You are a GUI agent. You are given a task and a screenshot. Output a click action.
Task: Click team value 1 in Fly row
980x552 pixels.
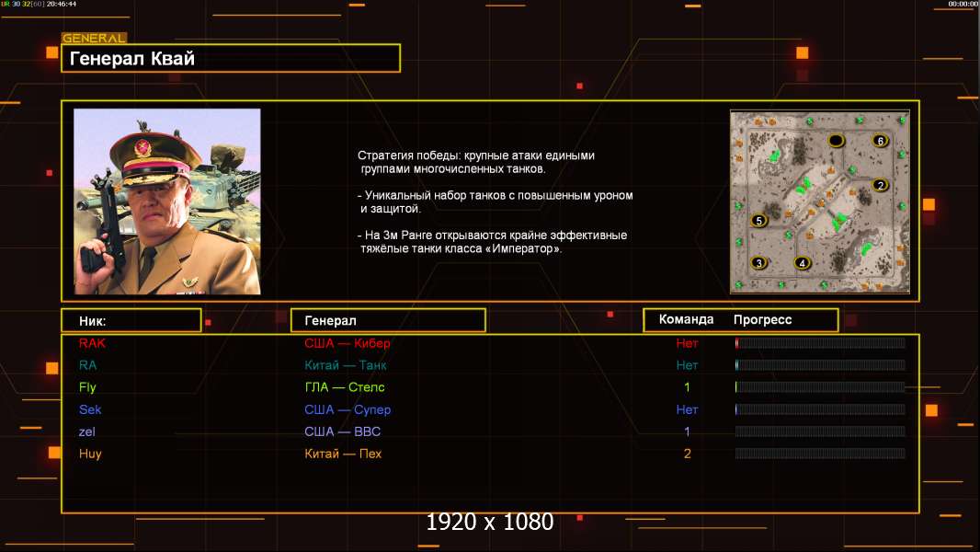[687, 387]
